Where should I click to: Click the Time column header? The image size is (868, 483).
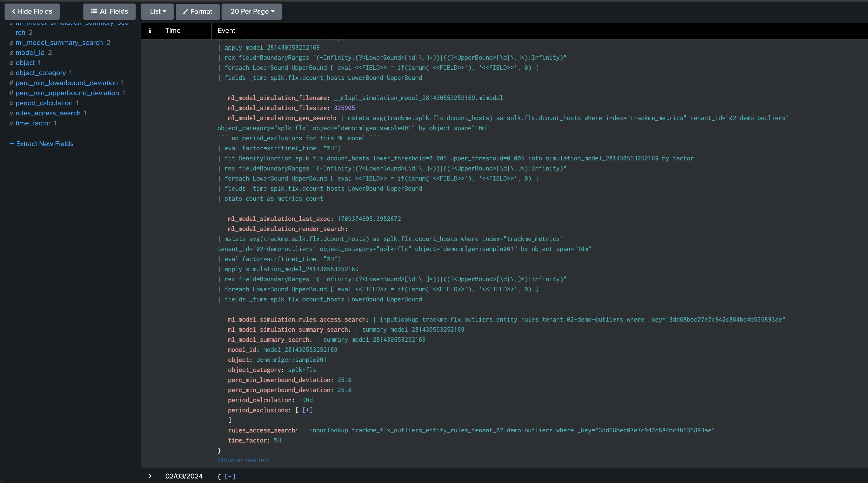pyautogui.click(x=173, y=31)
